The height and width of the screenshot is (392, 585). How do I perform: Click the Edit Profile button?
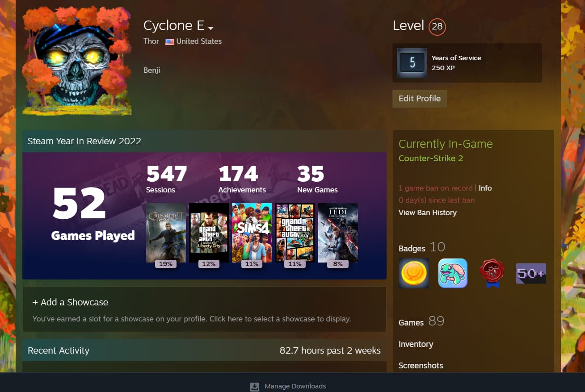(x=419, y=99)
